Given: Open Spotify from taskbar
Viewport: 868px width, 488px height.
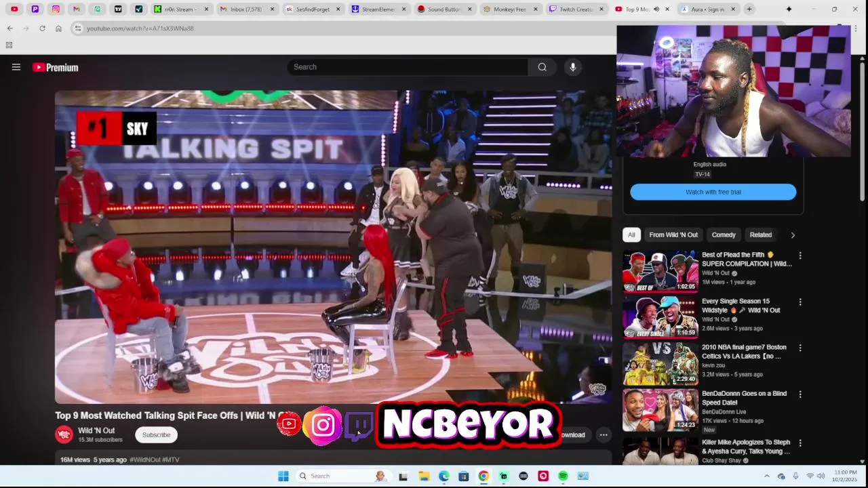Looking at the screenshot, I should click(563, 476).
